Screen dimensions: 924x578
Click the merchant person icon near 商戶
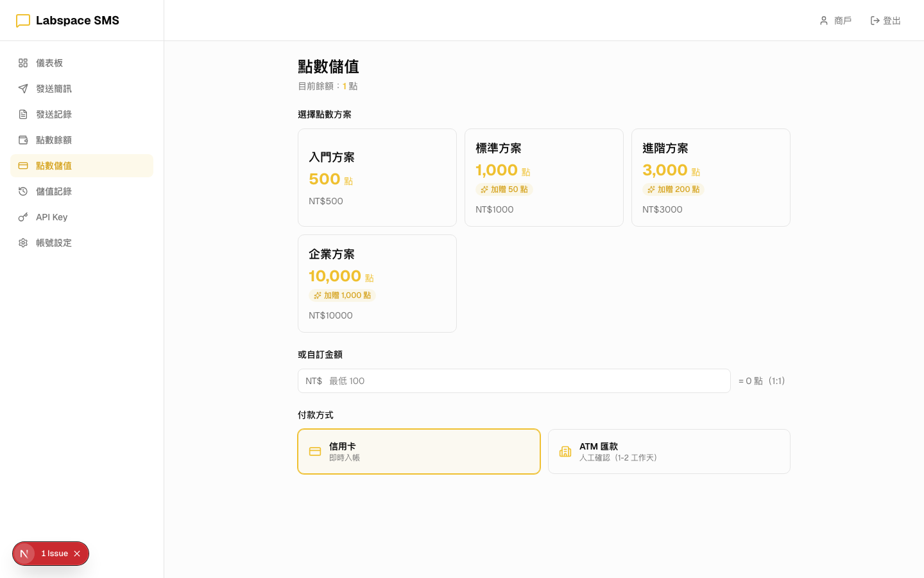(824, 21)
